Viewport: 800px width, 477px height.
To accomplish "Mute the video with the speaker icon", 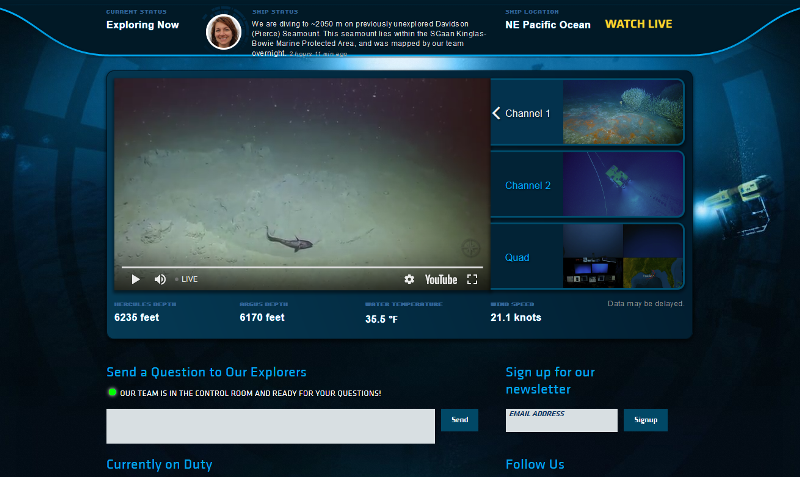I will pos(160,280).
